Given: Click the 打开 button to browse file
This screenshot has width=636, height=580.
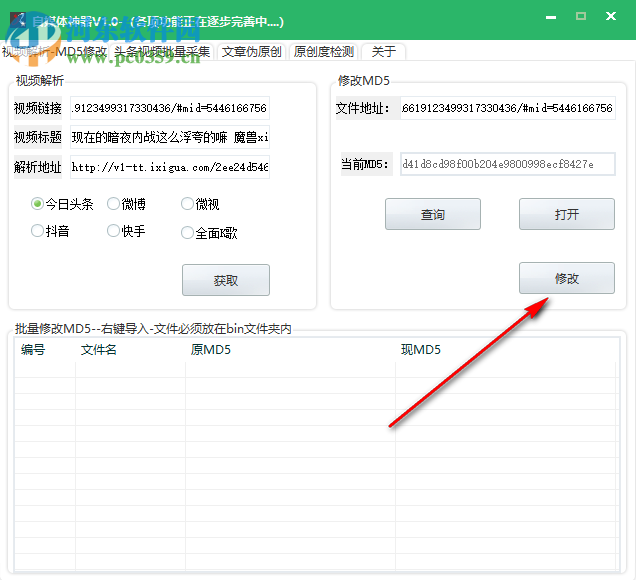Looking at the screenshot, I should click(x=567, y=214).
